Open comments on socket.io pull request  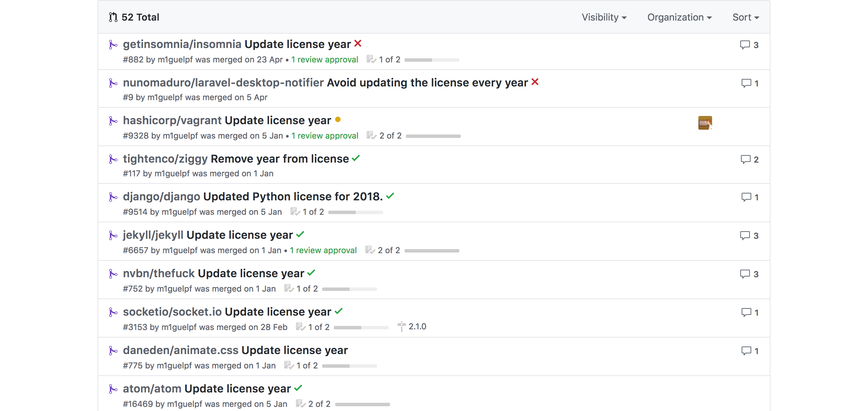[750, 313]
